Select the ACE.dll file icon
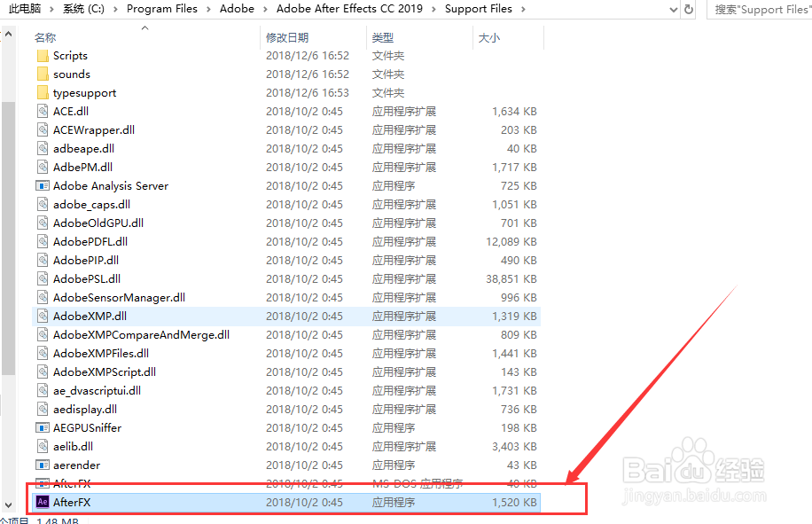 [42, 111]
